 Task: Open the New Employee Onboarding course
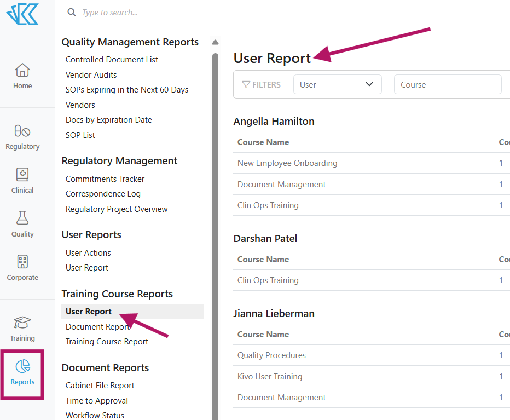[x=287, y=163]
